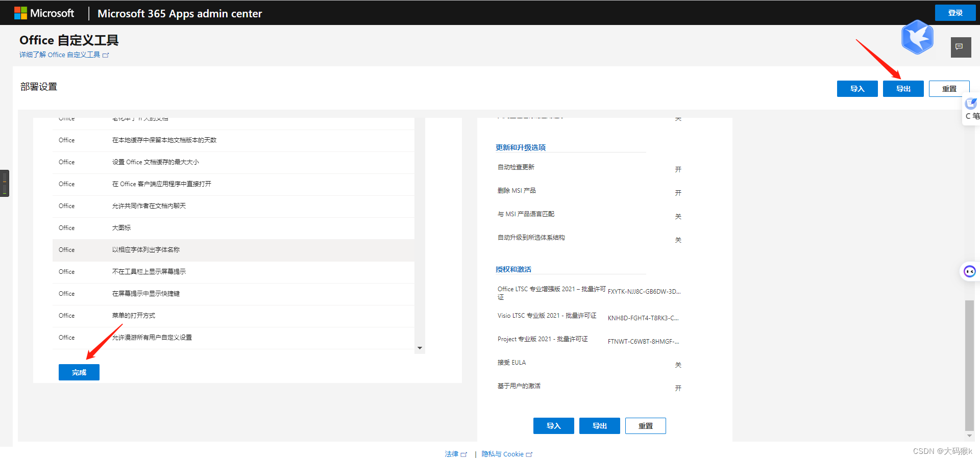
Task: Select the 大图标 setting row
Action: [x=233, y=228]
